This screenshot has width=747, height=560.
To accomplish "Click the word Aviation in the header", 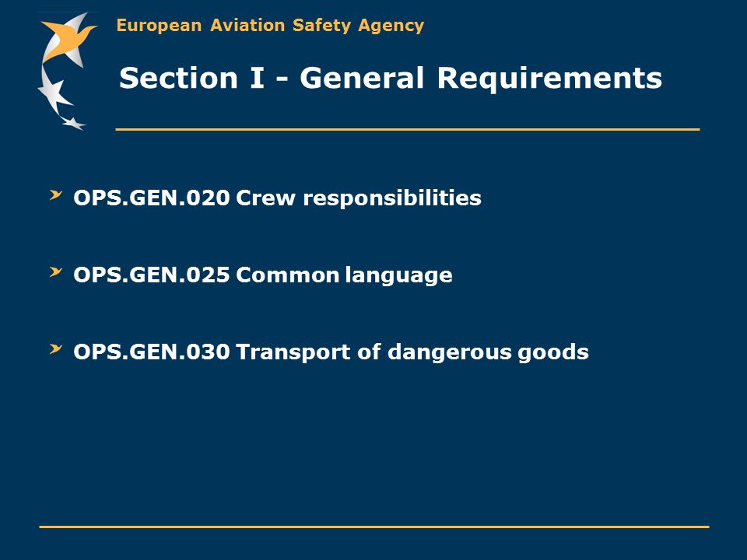I will tap(247, 25).
